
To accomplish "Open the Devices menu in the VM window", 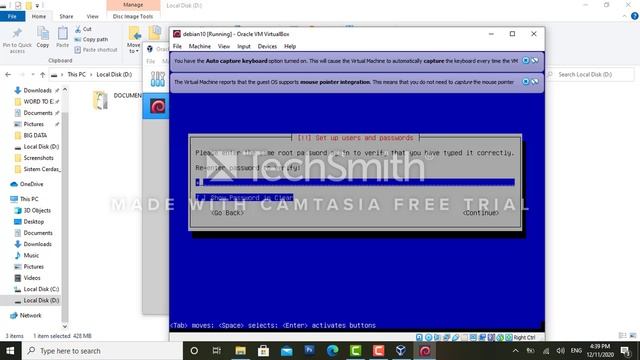I will tap(267, 47).
